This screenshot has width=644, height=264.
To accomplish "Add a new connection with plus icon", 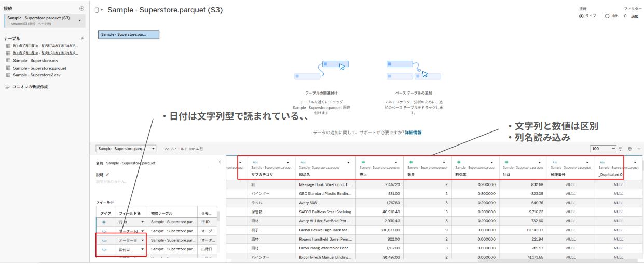I will click(x=81, y=9).
